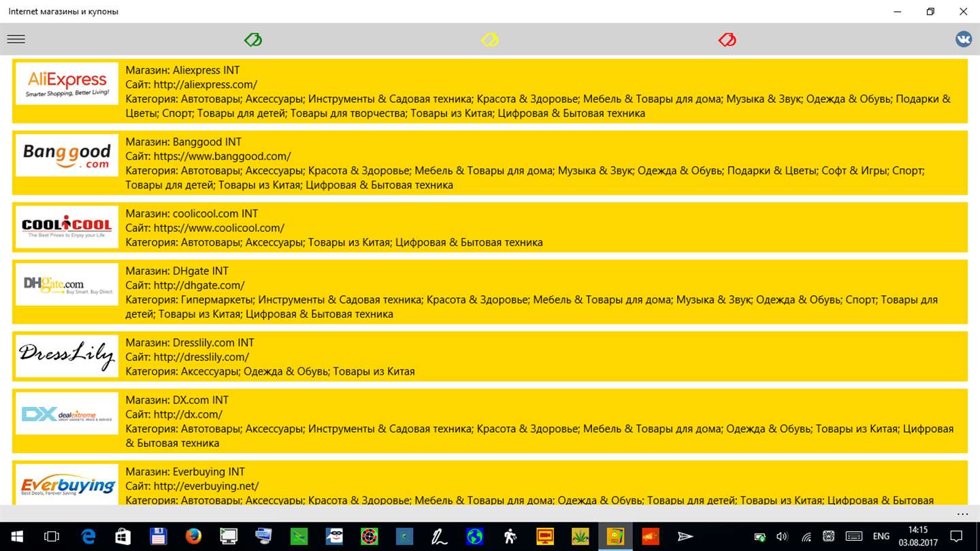
Task: Select the 'Магазин: Banggood INT' line
Action: (184, 141)
